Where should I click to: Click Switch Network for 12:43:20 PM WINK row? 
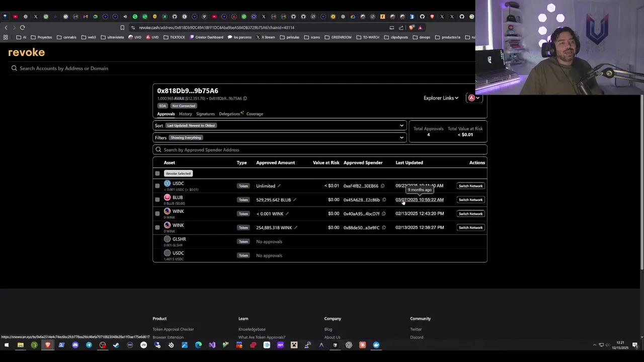(470, 214)
